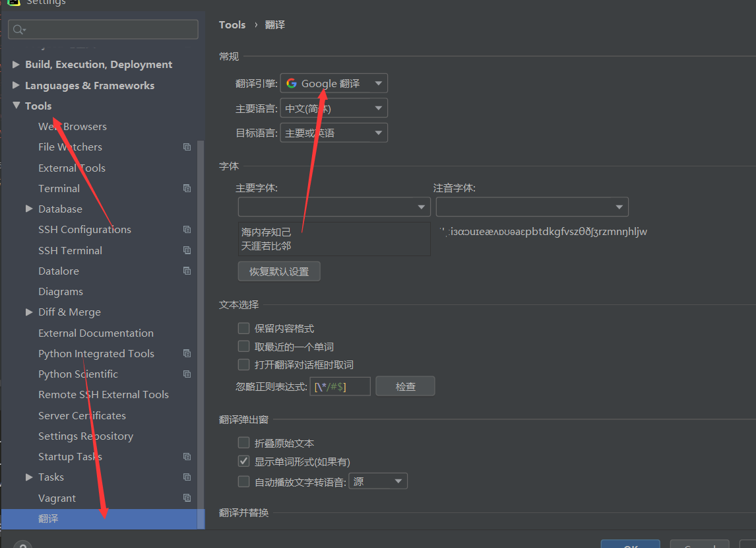This screenshot has height=548, width=756.
Task: Open the 翻译引擎 Google 翻译 dropdown
Action: coord(334,83)
